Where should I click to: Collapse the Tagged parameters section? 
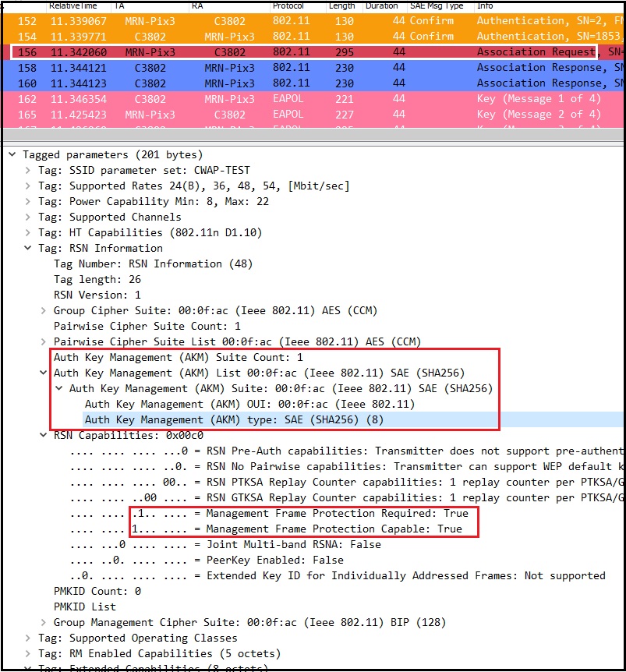pos(12,154)
